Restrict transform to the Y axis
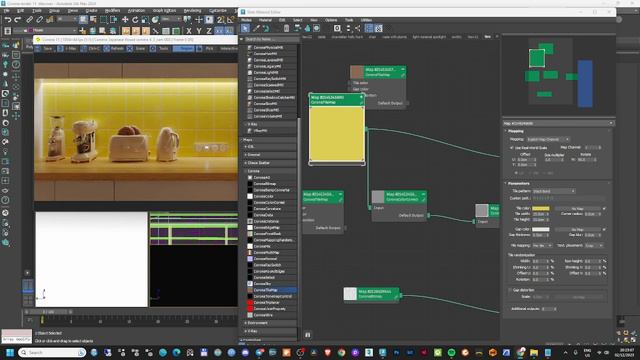Image resolution: width=640 pixels, height=360 pixels. pos(199,31)
